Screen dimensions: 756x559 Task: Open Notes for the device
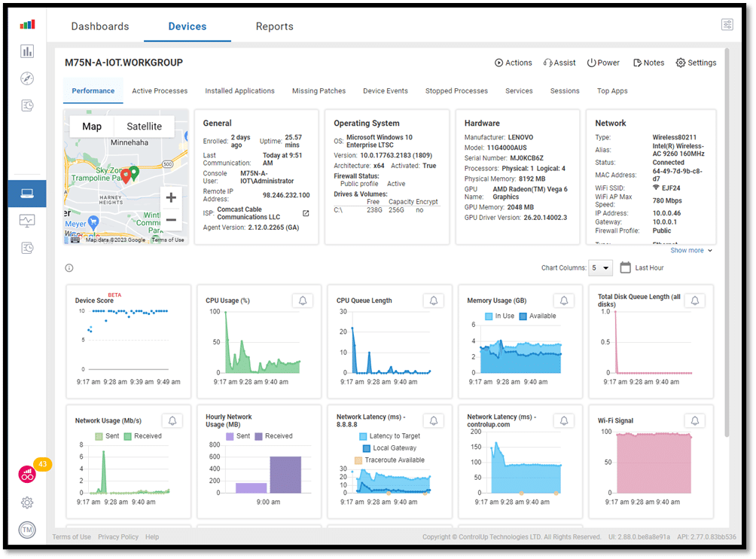click(x=648, y=63)
